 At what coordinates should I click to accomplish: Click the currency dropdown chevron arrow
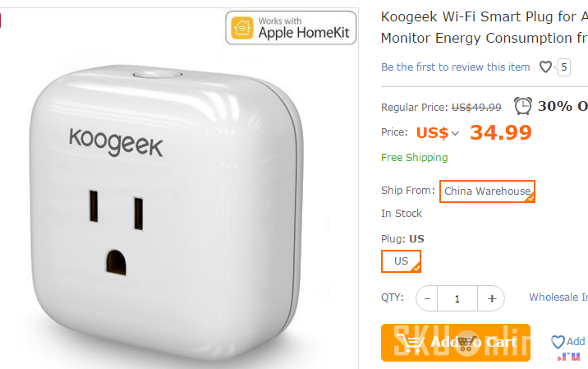455,133
